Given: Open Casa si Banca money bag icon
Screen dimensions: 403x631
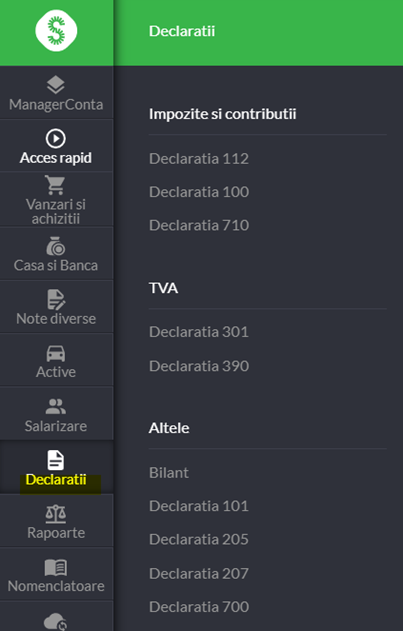Looking at the screenshot, I should [56, 246].
